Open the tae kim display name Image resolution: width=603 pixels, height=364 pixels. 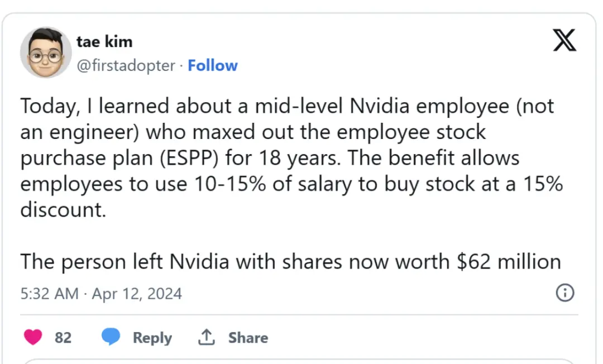click(104, 41)
